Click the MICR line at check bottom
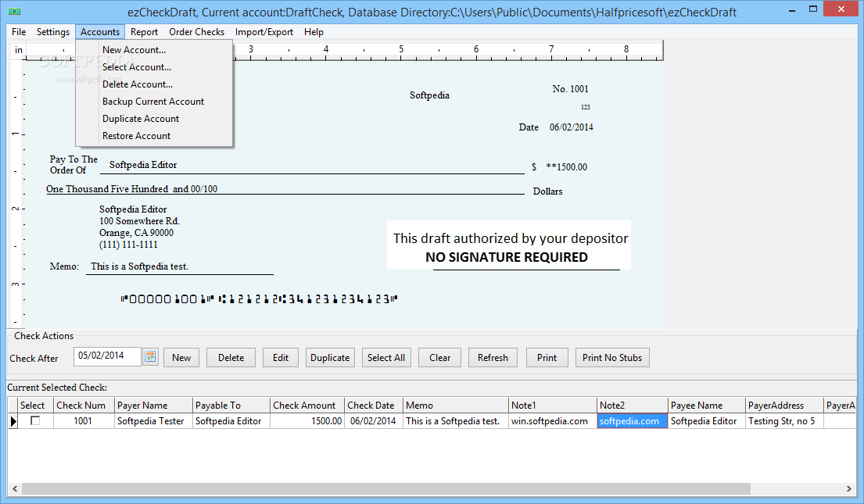 pos(259,299)
